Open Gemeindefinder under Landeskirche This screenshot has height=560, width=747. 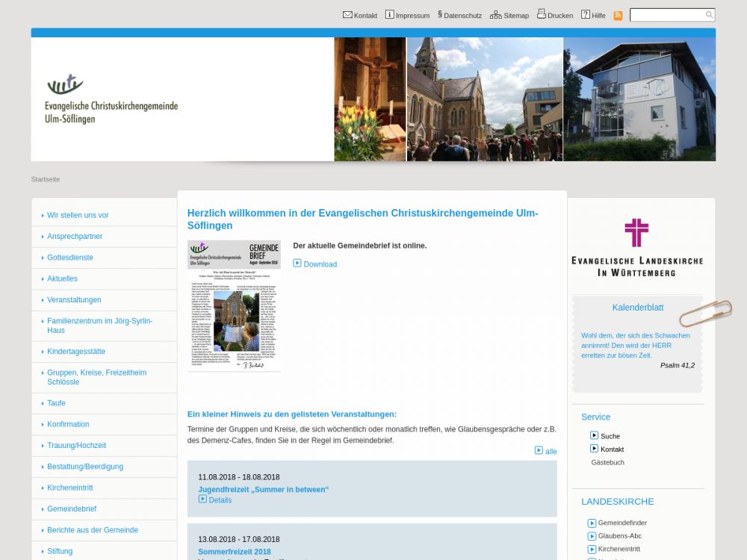pyautogui.click(x=622, y=523)
